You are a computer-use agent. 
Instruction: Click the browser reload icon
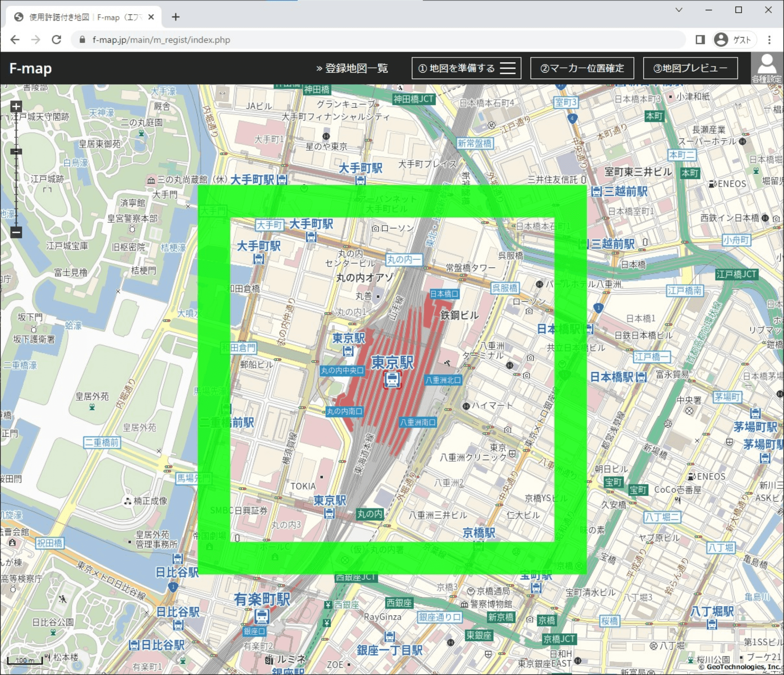(x=56, y=39)
